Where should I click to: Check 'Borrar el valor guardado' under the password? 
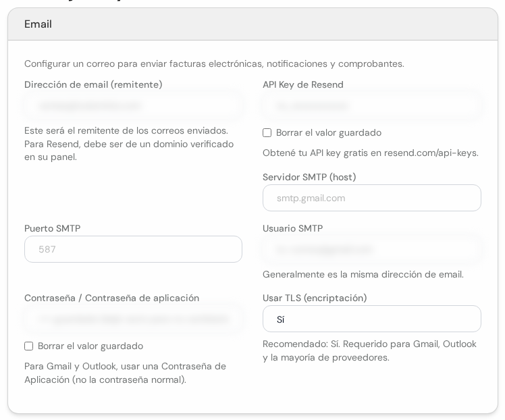point(28,346)
